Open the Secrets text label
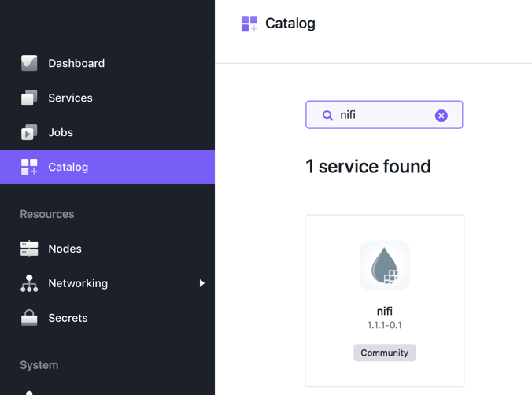Viewport: 532px width, 395px height. coord(68,318)
